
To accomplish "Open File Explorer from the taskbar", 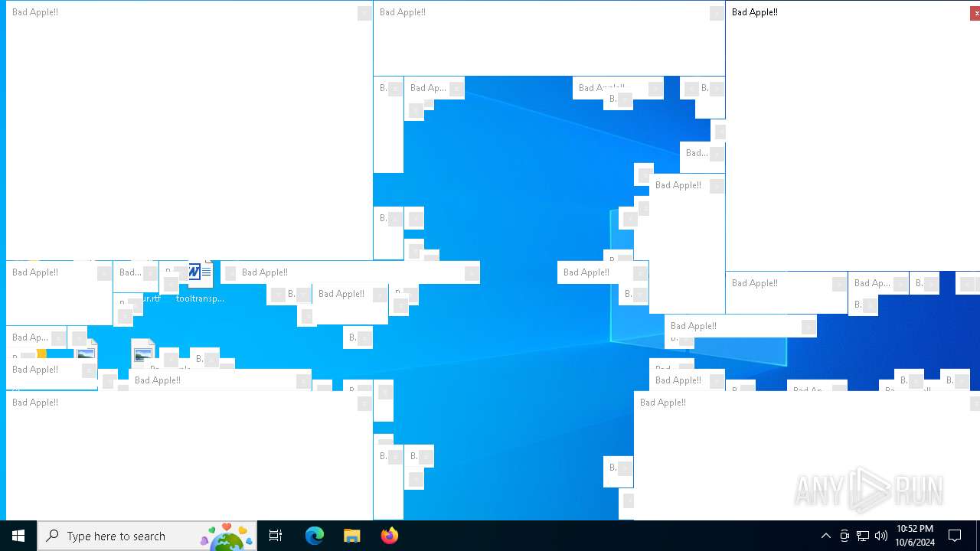I will (x=352, y=536).
